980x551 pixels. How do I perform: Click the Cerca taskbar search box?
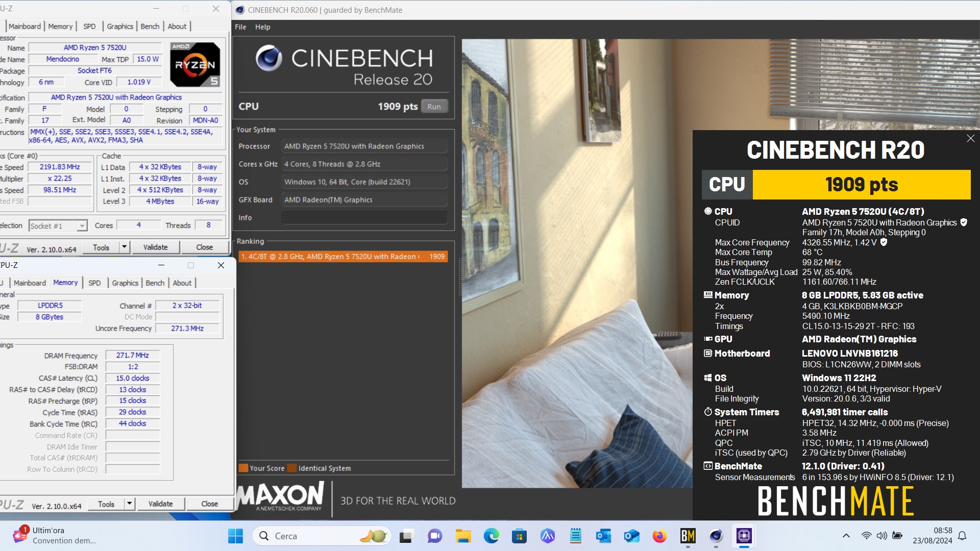pyautogui.click(x=322, y=536)
